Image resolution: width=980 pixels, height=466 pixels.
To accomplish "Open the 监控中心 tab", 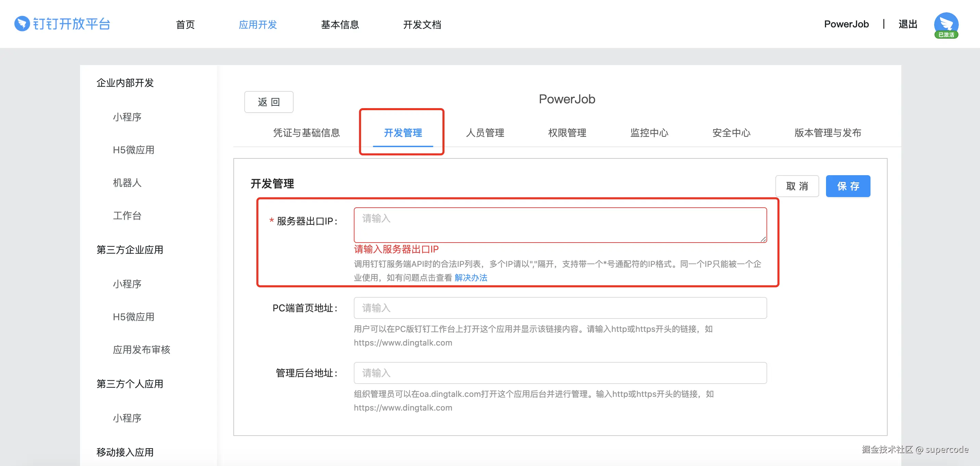I will tap(649, 133).
